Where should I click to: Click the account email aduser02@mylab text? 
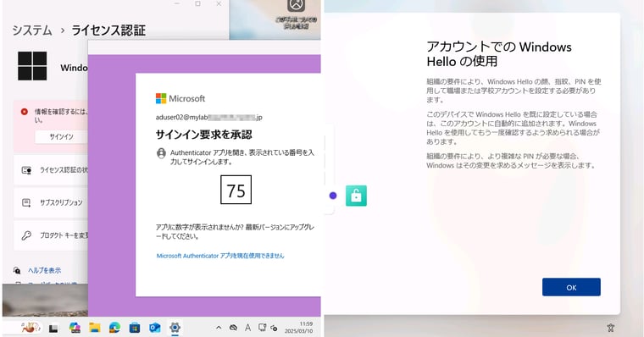coord(208,118)
